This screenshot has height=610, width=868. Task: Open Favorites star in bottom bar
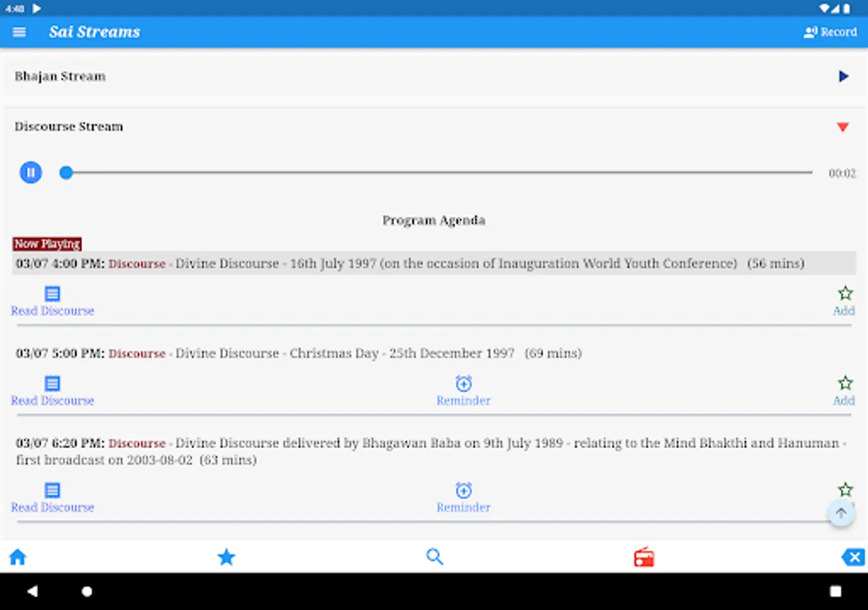pyautogui.click(x=226, y=557)
